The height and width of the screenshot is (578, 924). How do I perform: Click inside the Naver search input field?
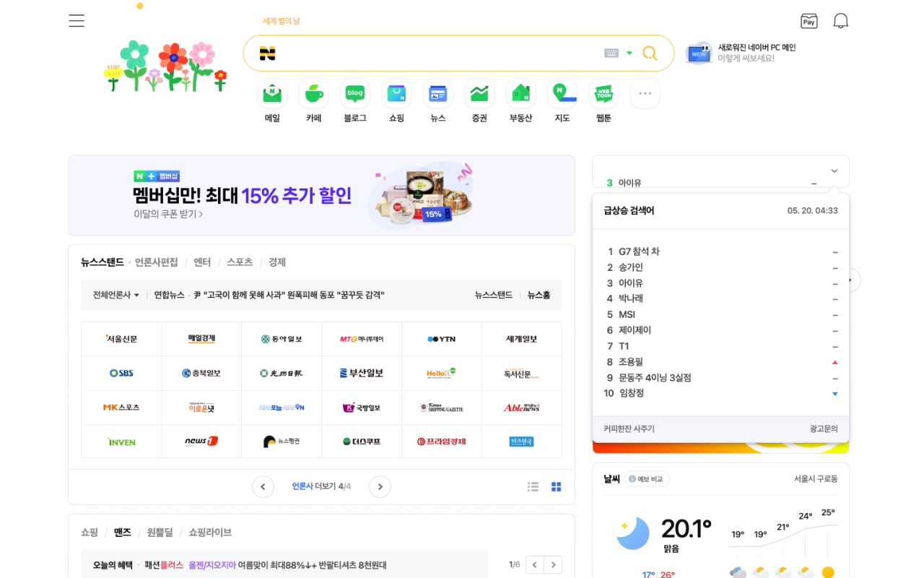[433, 53]
